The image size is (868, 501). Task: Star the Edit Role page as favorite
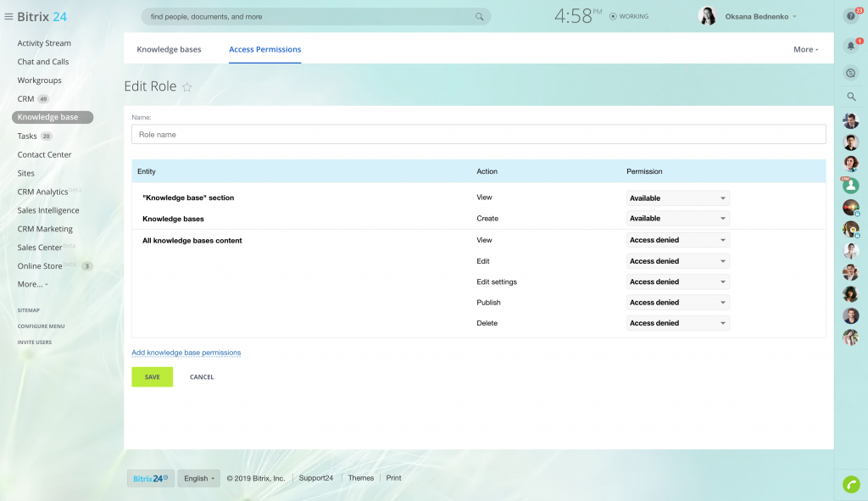click(187, 87)
